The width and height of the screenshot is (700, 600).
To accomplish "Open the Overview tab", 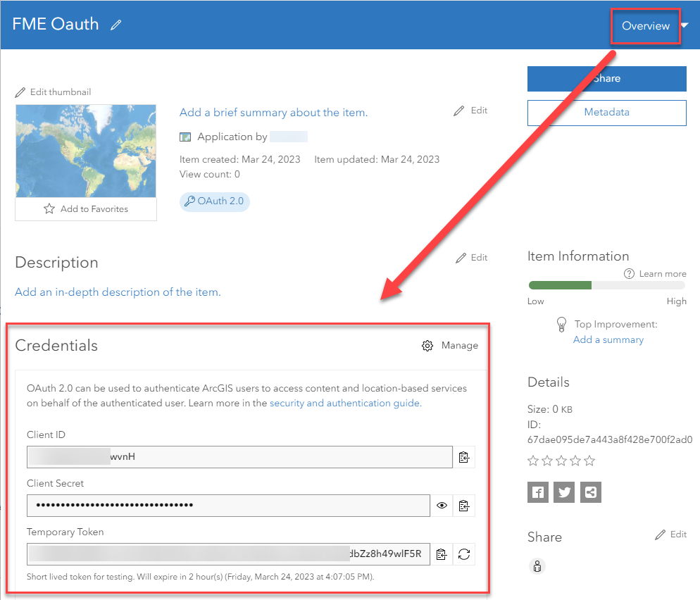I will point(645,26).
